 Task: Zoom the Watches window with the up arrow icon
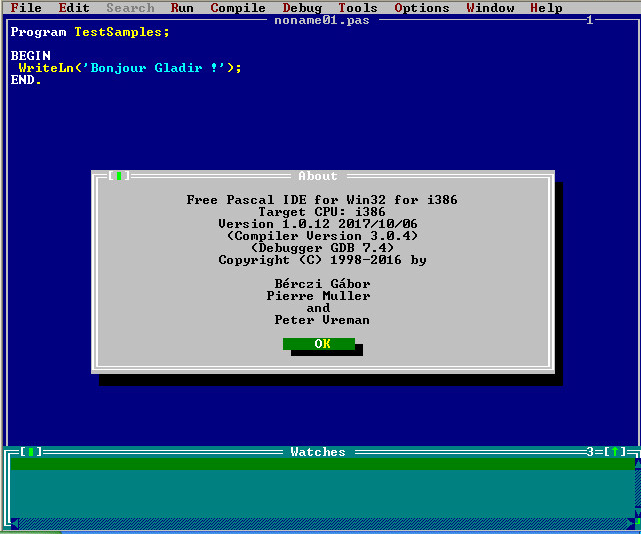[614, 452]
